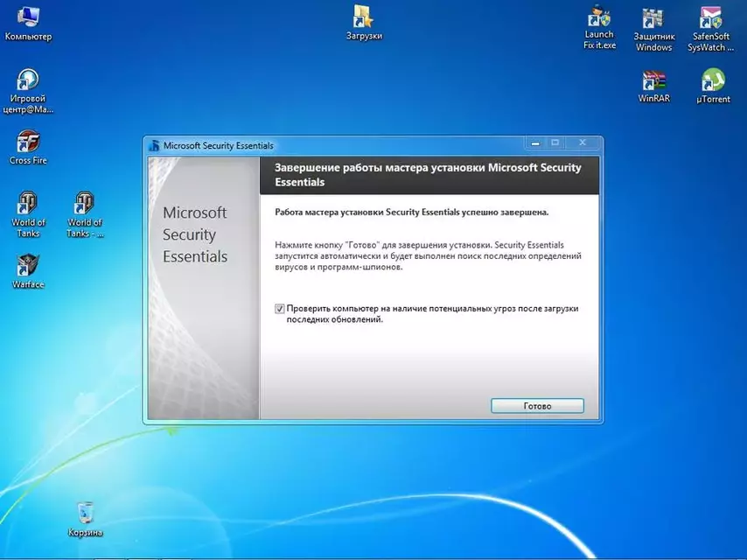Select the WinRAR desktop shortcut
The image size is (747, 560).
point(654,87)
